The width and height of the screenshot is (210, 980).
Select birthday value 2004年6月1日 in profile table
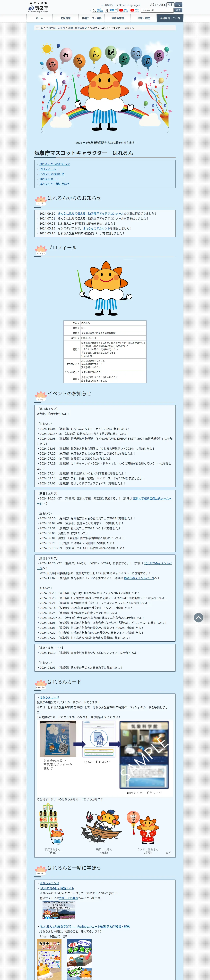[x=88, y=338]
